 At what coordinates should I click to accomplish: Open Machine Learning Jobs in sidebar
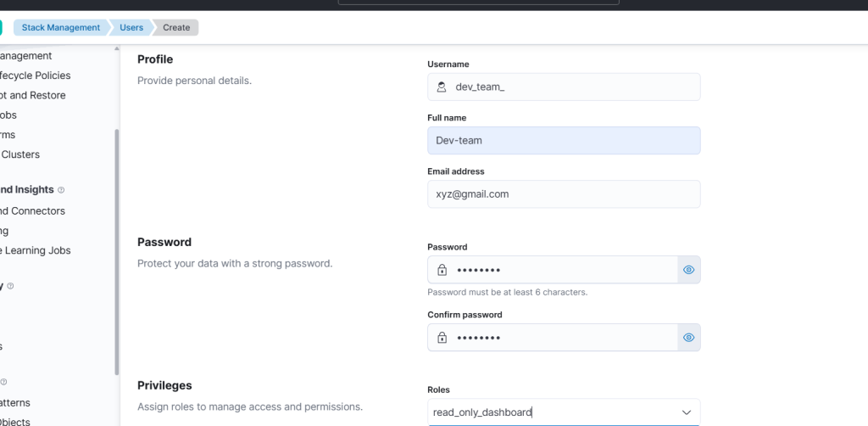coord(36,250)
